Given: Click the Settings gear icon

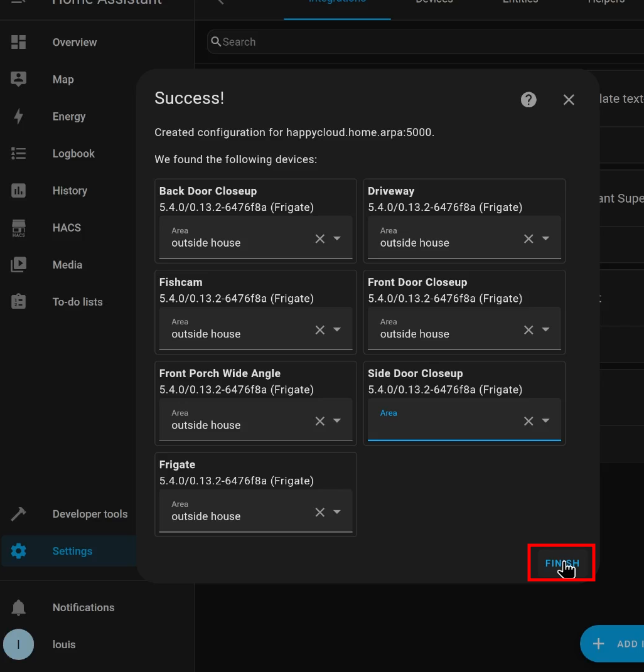Looking at the screenshot, I should pyautogui.click(x=18, y=551).
